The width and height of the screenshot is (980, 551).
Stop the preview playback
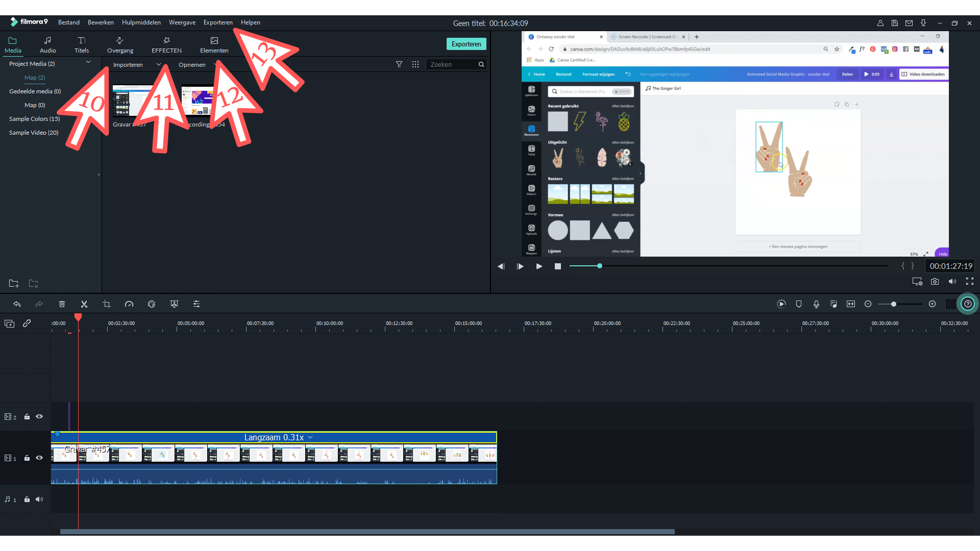[x=558, y=266]
